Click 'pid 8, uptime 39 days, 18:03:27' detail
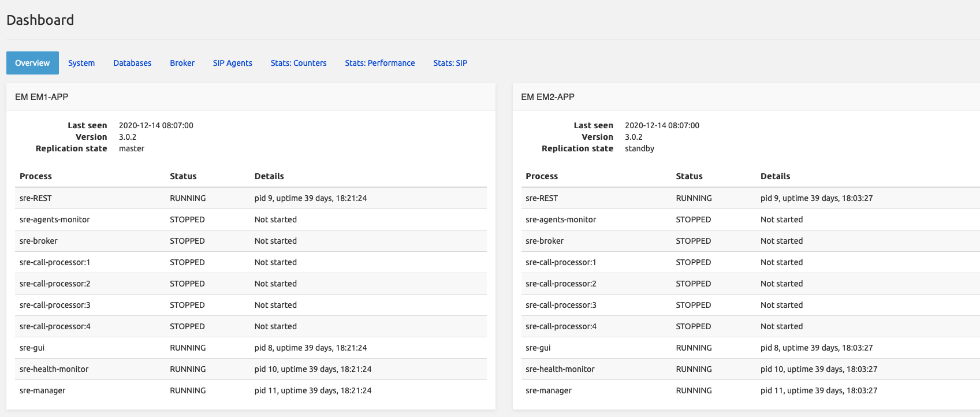 (817, 348)
